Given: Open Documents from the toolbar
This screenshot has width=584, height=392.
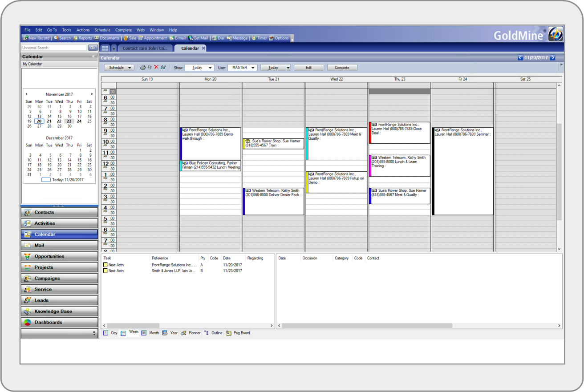Looking at the screenshot, I should (x=107, y=38).
